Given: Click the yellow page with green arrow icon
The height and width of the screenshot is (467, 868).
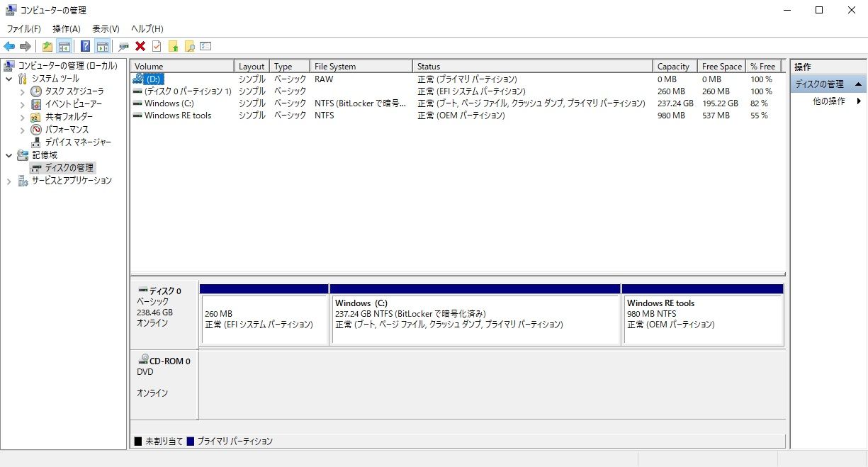Looking at the screenshot, I should tap(173, 47).
